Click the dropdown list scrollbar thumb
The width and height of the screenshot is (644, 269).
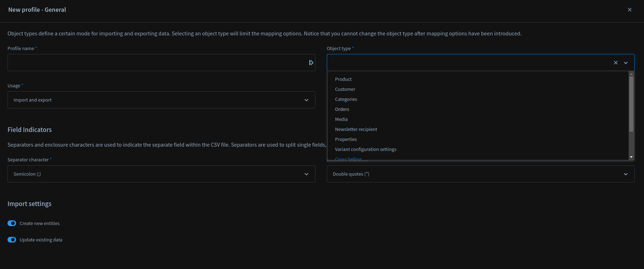[x=631, y=104]
